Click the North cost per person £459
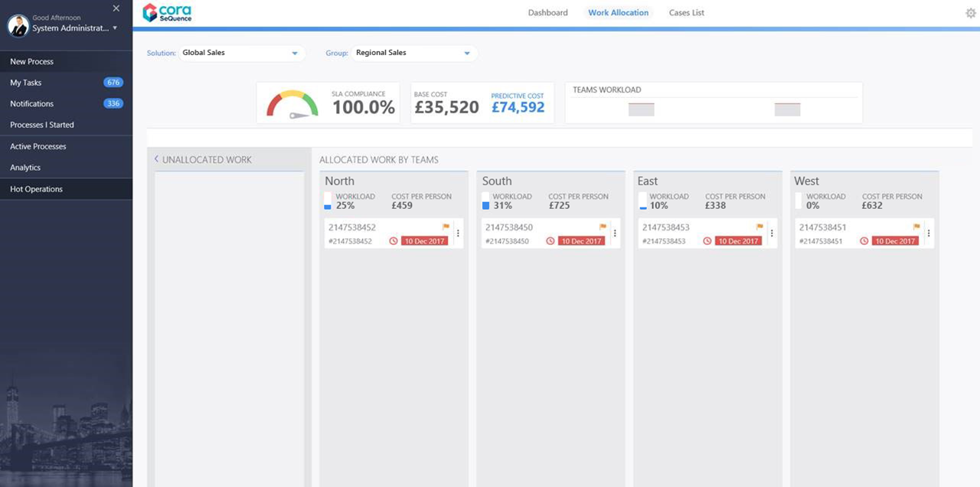Image resolution: width=980 pixels, height=487 pixels. (x=402, y=205)
